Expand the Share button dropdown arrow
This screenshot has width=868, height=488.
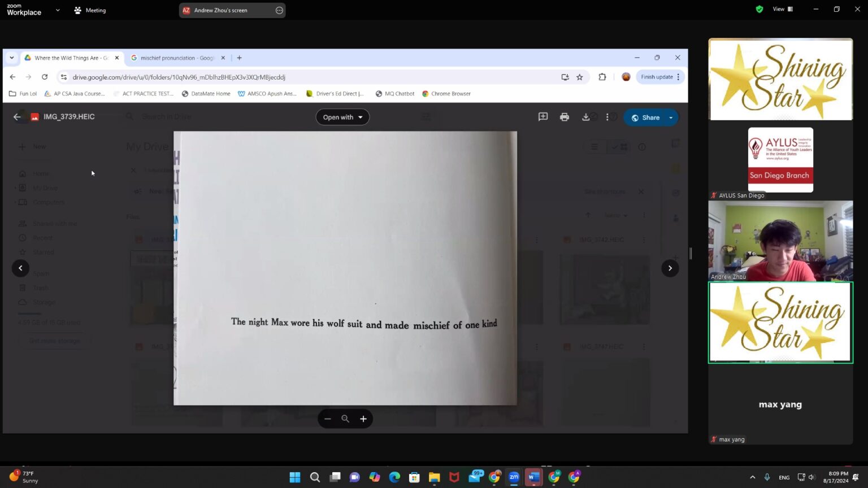click(x=671, y=117)
